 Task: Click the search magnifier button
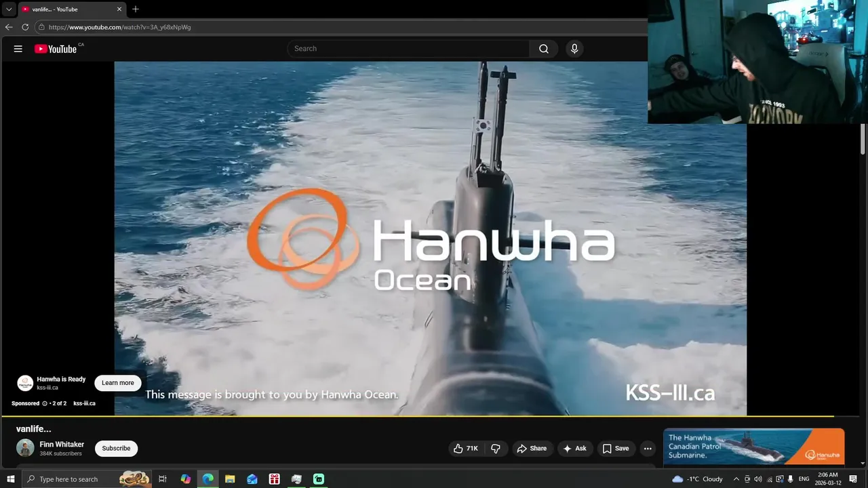[544, 49]
